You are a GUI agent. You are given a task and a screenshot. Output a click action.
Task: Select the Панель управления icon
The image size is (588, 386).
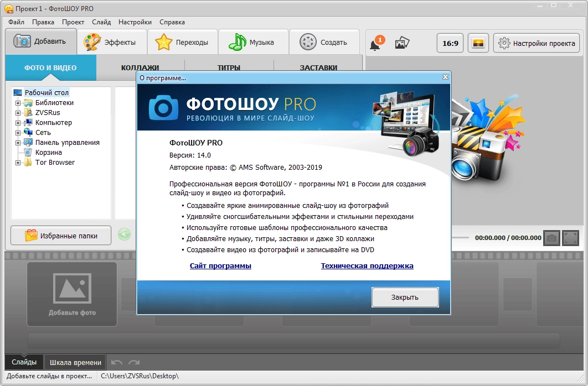tap(28, 143)
